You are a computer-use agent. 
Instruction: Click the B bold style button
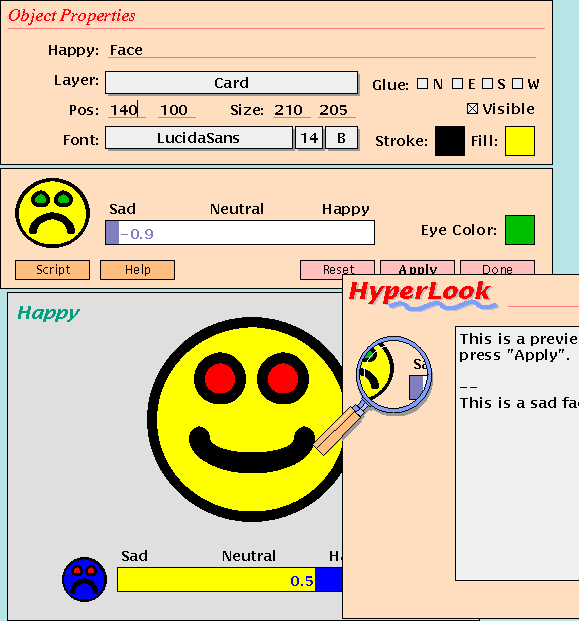341,138
